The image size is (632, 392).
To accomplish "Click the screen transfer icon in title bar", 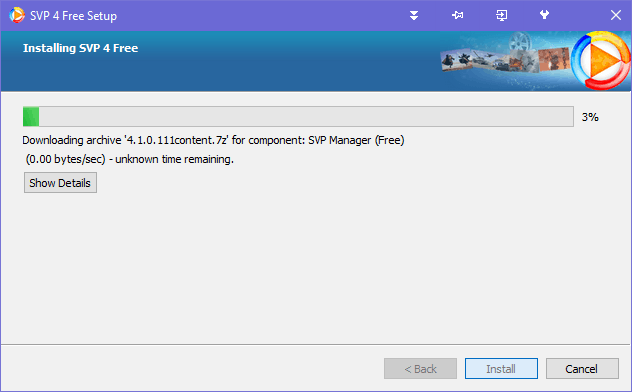I will click(x=501, y=15).
